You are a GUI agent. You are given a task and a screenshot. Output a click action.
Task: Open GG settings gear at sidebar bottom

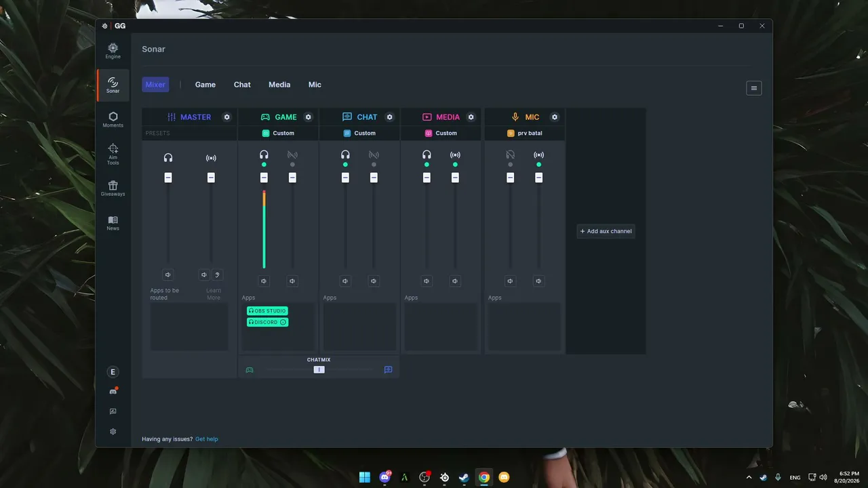click(113, 432)
